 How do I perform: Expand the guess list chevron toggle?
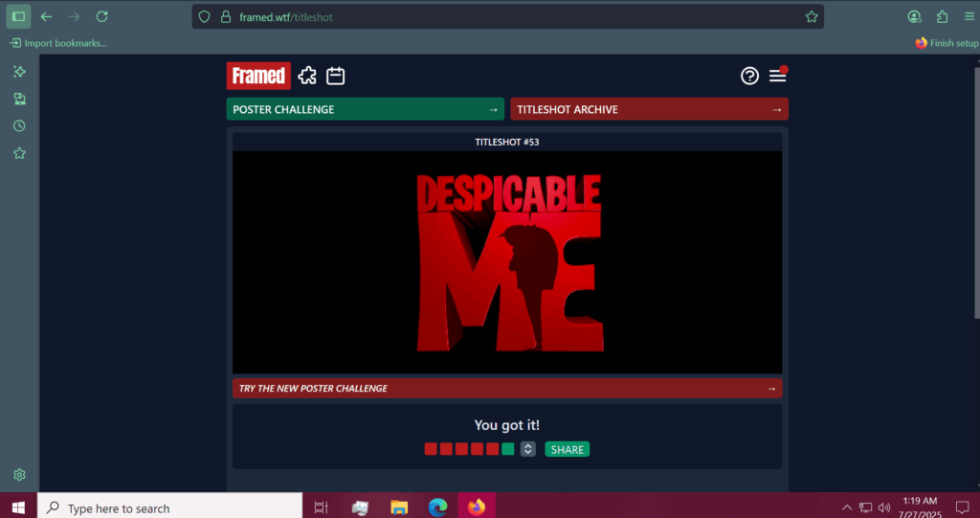click(x=527, y=449)
